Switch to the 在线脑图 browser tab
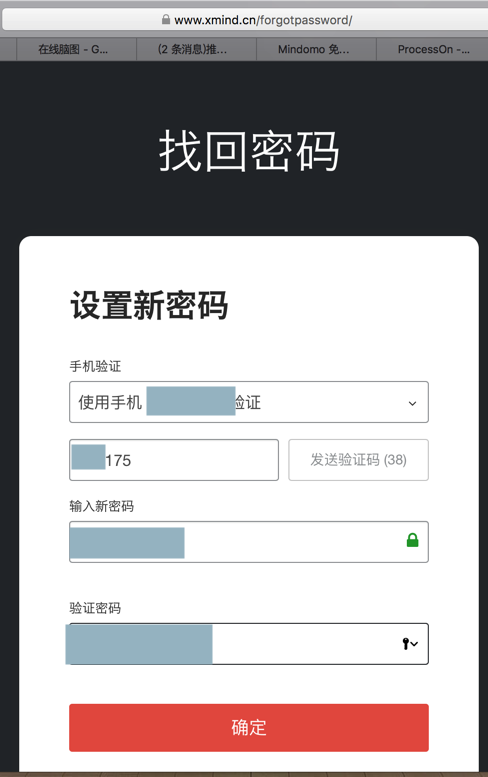 [73, 49]
